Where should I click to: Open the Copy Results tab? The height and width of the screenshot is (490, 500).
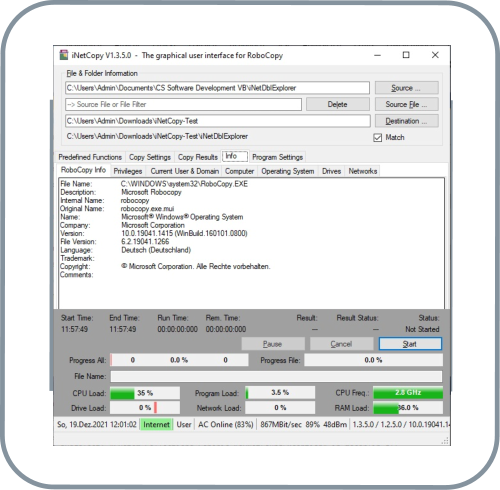pyautogui.click(x=197, y=157)
